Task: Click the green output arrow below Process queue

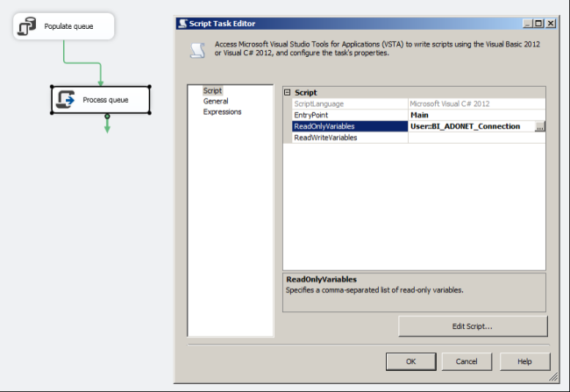Action: pos(107,125)
